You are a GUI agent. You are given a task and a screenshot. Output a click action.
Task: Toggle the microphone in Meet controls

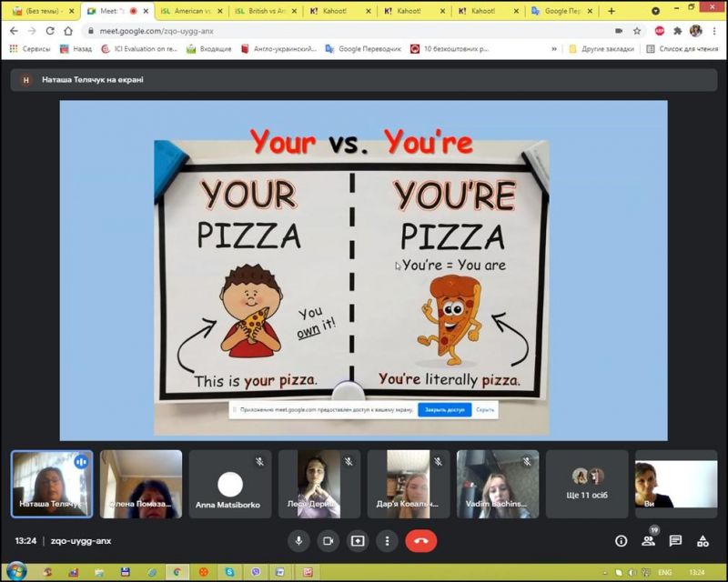(x=298, y=541)
